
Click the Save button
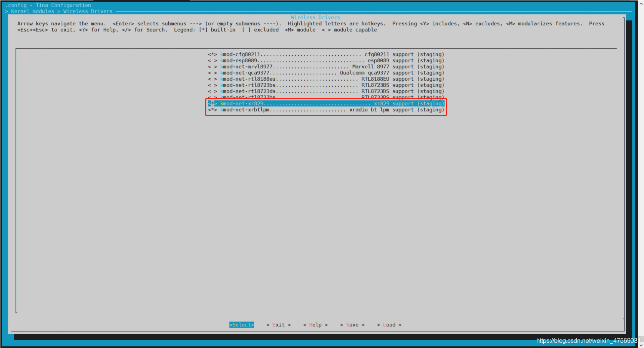click(x=352, y=325)
